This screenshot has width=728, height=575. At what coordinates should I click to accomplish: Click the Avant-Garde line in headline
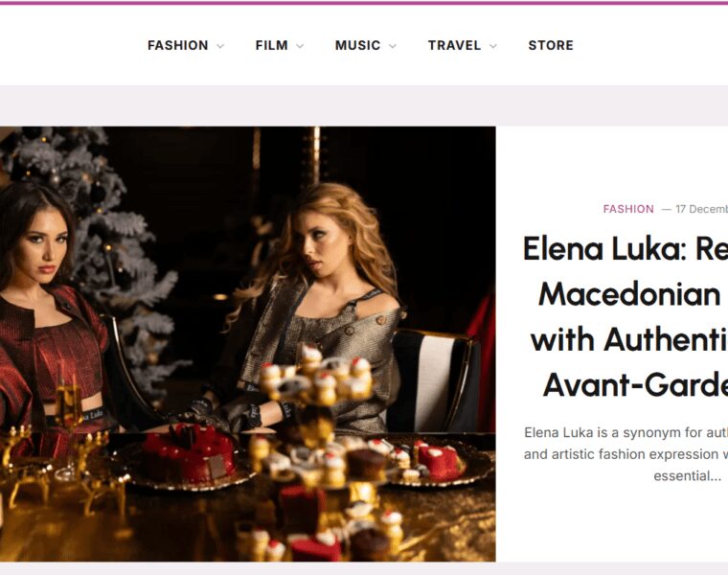[x=635, y=385]
